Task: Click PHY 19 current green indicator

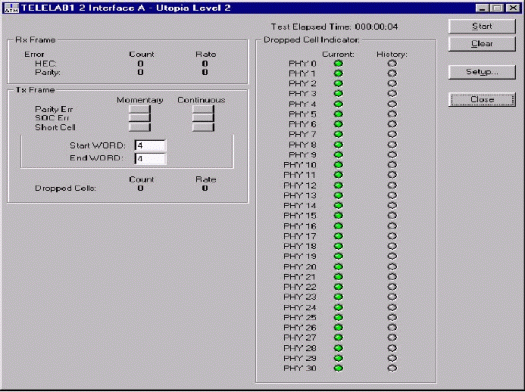Action: click(339, 256)
